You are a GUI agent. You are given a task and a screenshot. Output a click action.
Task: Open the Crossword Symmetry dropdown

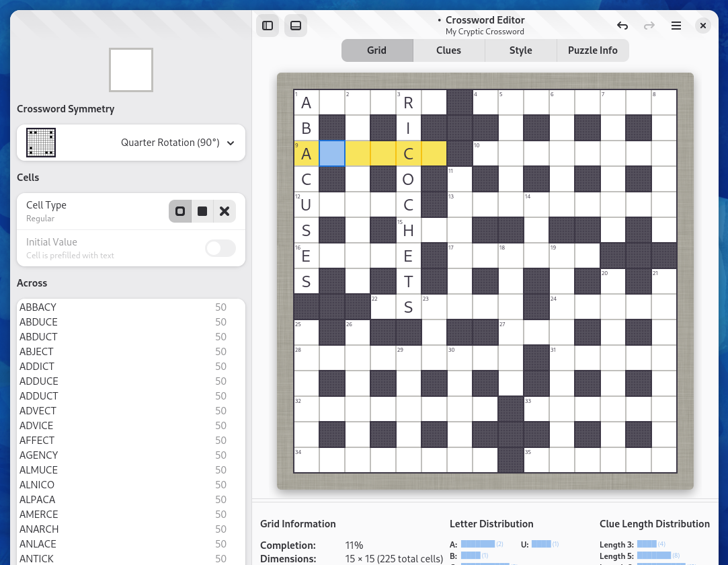click(130, 143)
